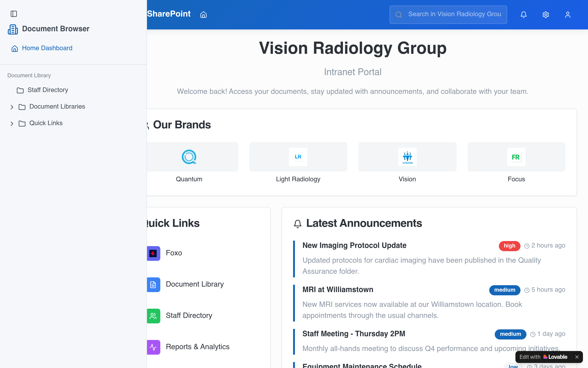
Task: Click the Latest Announcements bell icon
Action: click(x=298, y=224)
